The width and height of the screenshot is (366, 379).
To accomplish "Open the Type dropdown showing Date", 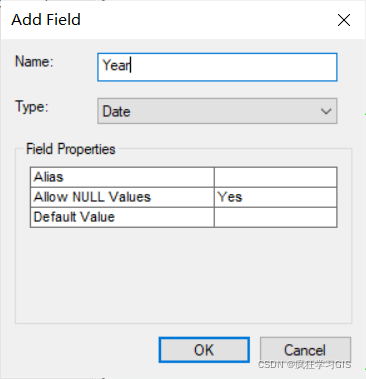I will 217,111.
